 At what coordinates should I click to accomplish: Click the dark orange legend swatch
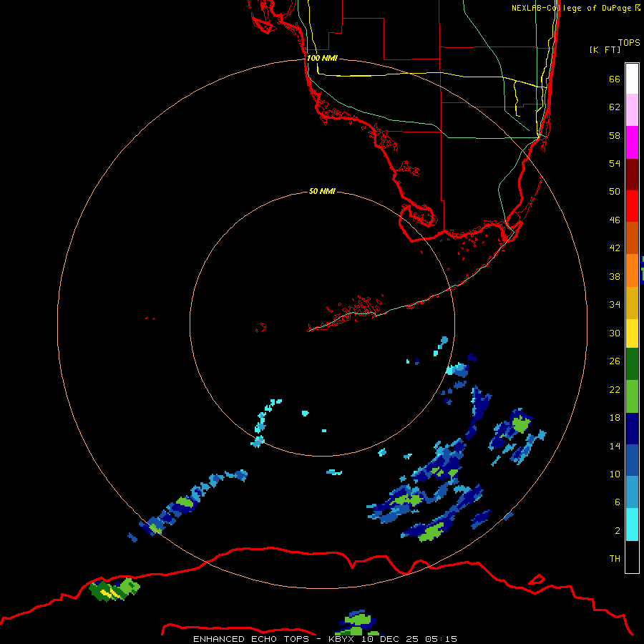[632, 238]
